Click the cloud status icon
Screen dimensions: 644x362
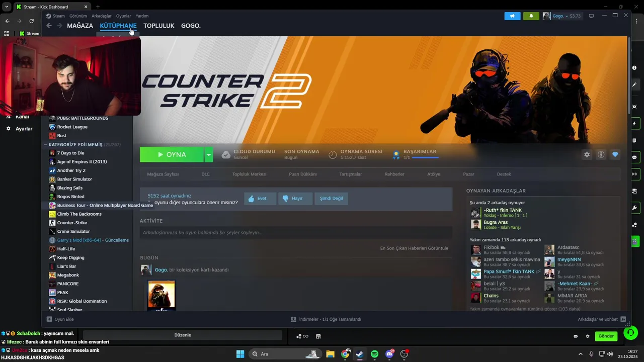point(226,154)
